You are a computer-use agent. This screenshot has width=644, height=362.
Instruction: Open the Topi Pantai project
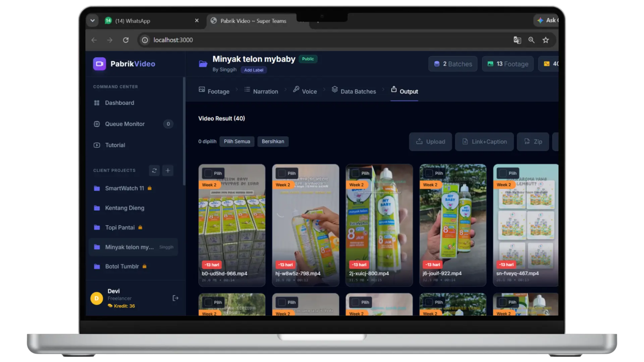point(133,227)
